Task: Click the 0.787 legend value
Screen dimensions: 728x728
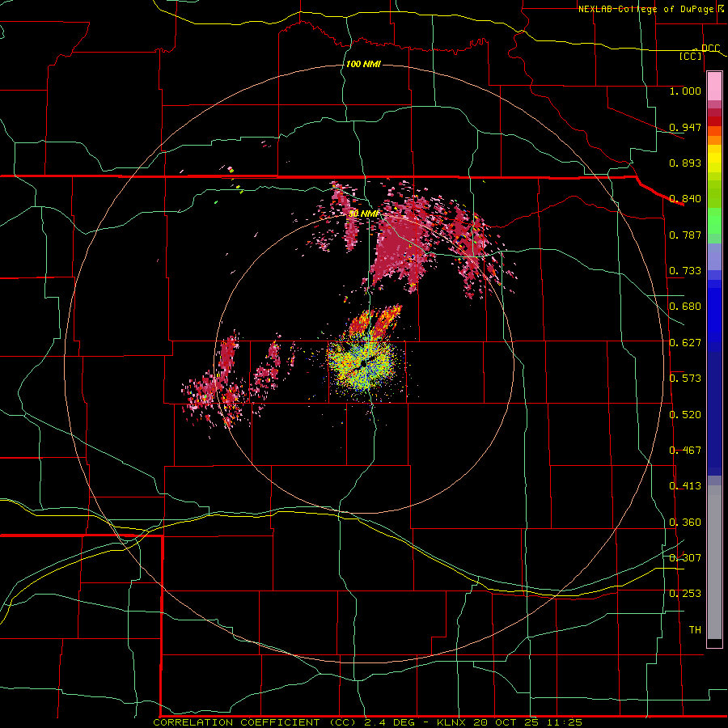Action: point(685,235)
